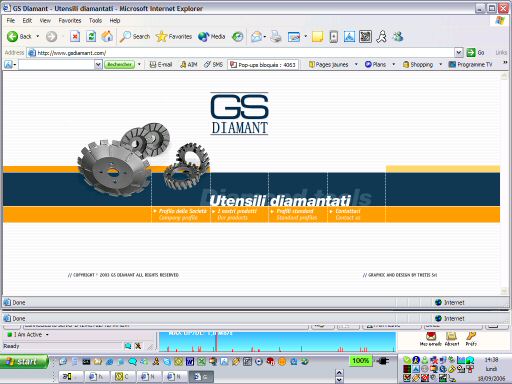Open the Mail toolbar icon
Image resolution: width=512 pixels, height=384 pixels.
tap(256, 36)
